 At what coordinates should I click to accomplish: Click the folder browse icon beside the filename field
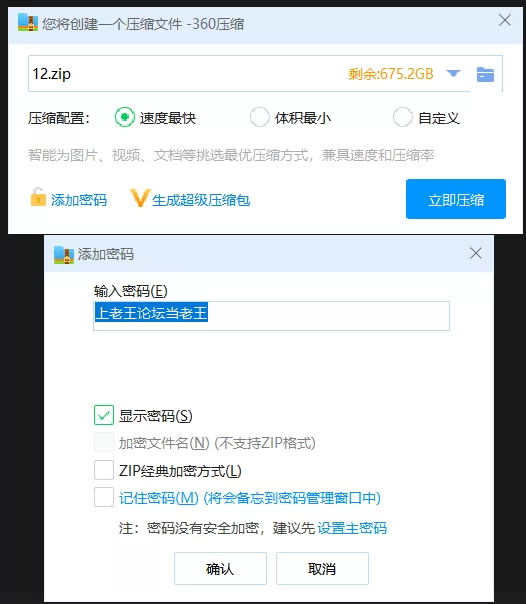click(485, 74)
